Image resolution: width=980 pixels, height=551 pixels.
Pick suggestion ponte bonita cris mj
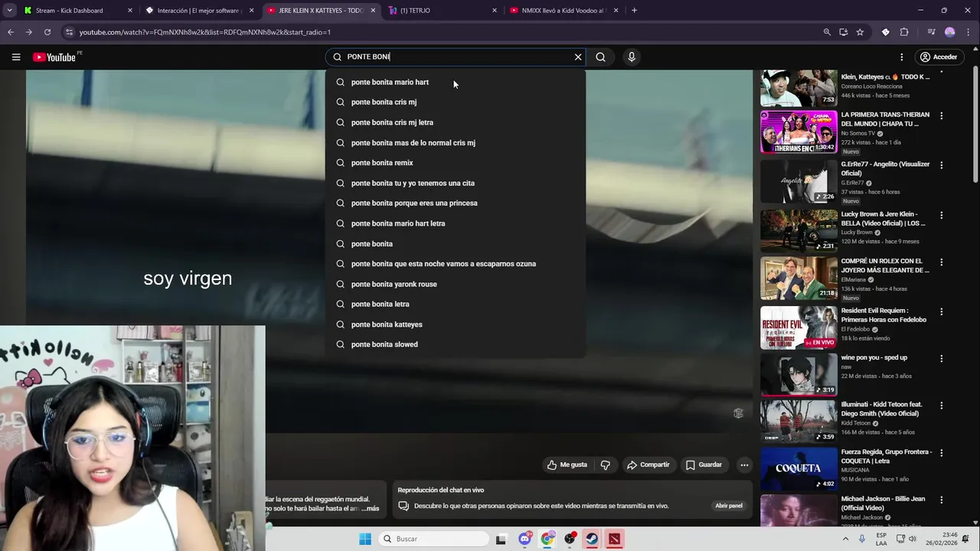(456, 102)
